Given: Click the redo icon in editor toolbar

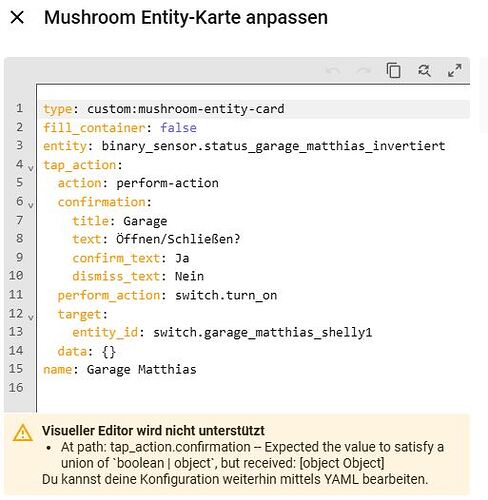Looking at the screenshot, I should click(x=363, y=71).
